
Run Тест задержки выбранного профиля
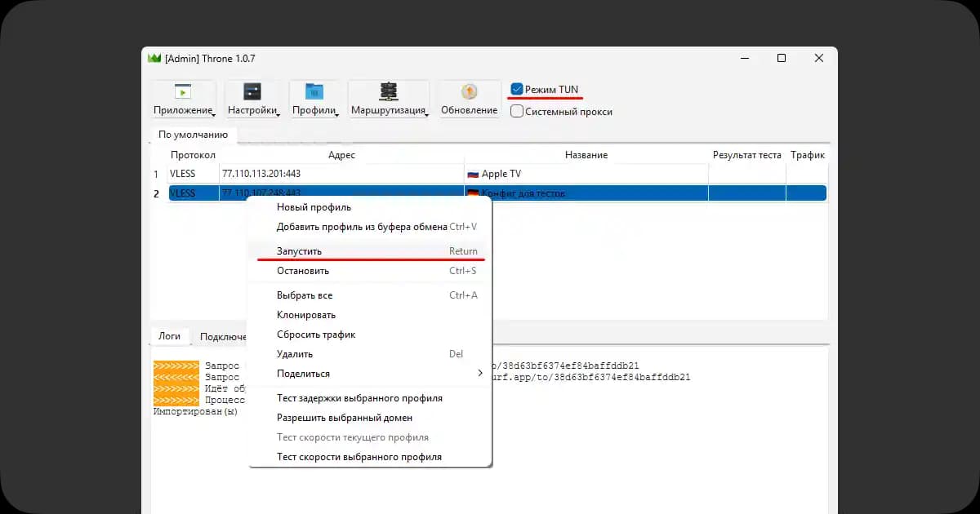pos(359,398)
